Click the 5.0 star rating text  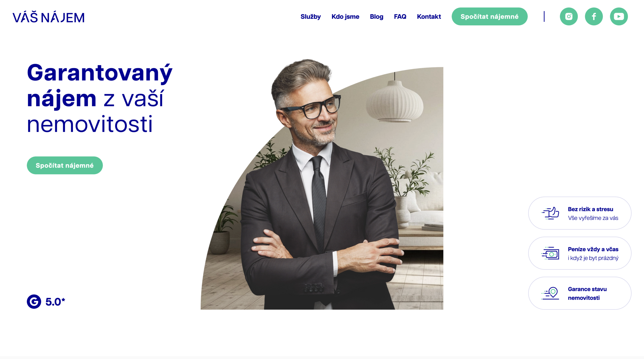tap(55, 302)
